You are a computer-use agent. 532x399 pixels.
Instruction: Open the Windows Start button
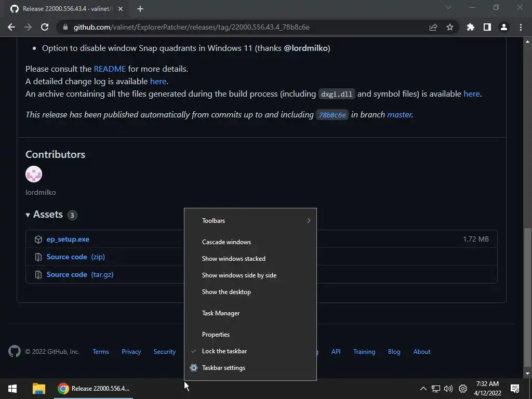tap(12, 389)
